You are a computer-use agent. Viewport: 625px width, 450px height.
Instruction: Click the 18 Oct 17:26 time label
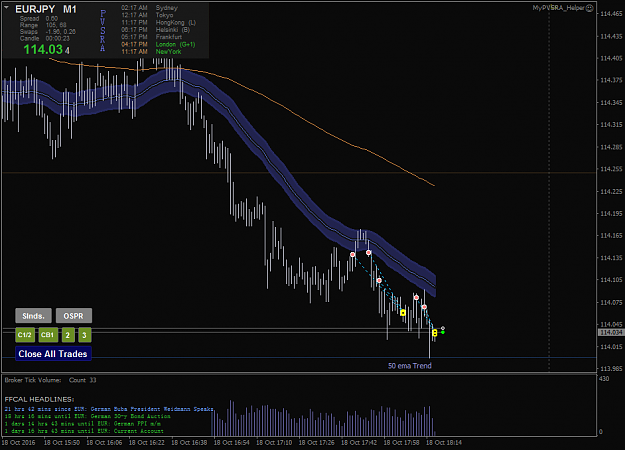[316, 442]
